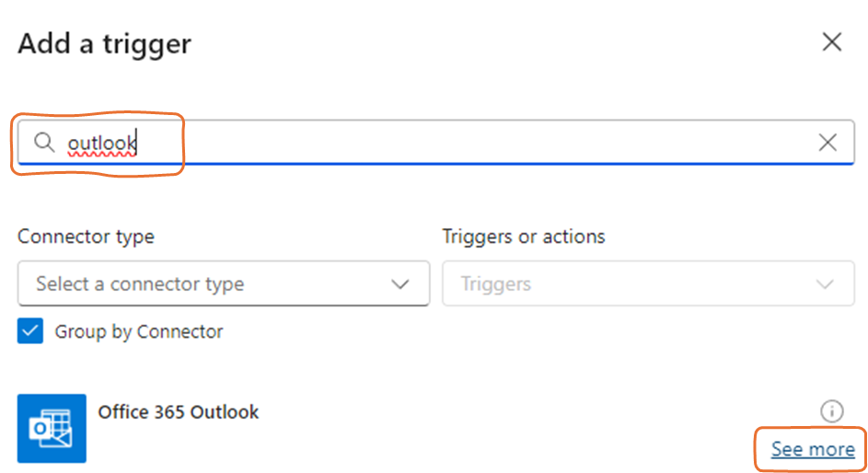The image size is (868, 473).
Task: Click the underlined word outlook in search
Action: click(102, 143)
